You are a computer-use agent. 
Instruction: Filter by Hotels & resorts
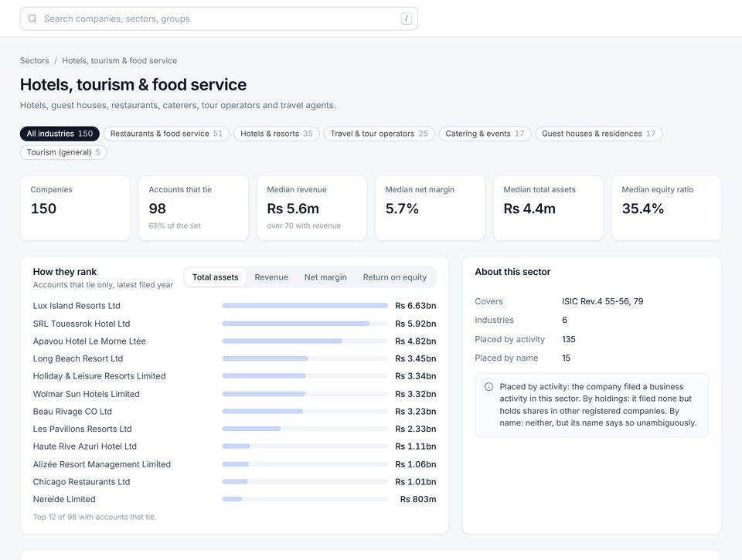coord(277,134)
